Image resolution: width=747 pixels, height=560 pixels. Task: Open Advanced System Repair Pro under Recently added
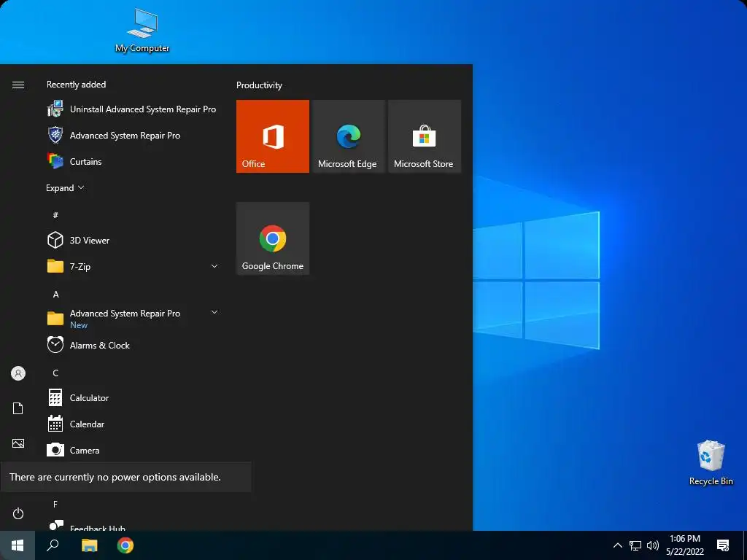click(x=132, y=135)
